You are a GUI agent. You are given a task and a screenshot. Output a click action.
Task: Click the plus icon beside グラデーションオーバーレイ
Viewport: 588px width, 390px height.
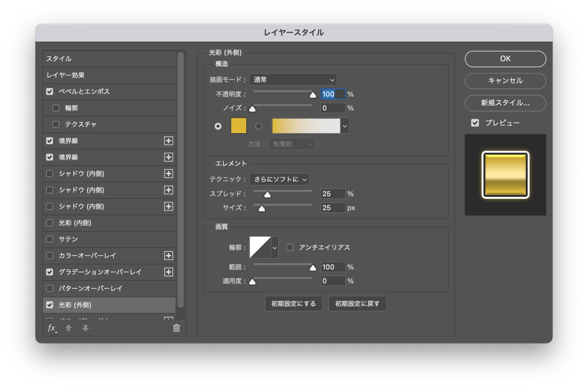click(x=168, y=272)
